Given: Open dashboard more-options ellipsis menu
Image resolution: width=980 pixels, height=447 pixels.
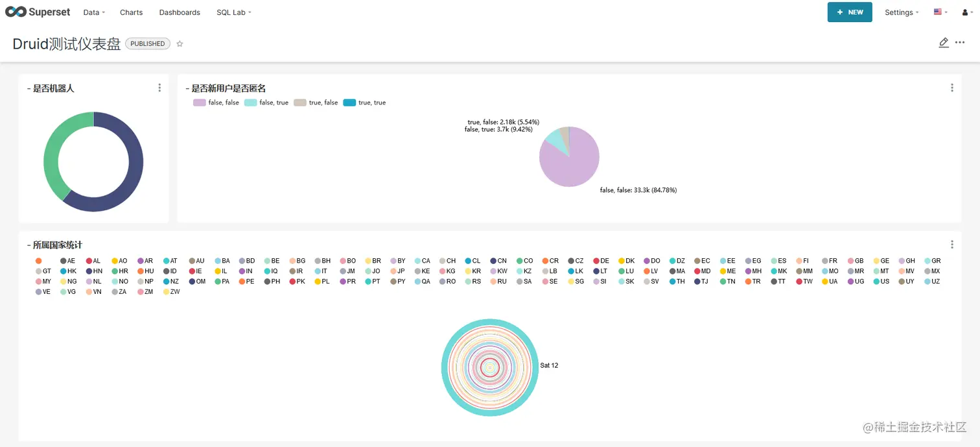Looking at the screenshot, I should tap(960, 43).
